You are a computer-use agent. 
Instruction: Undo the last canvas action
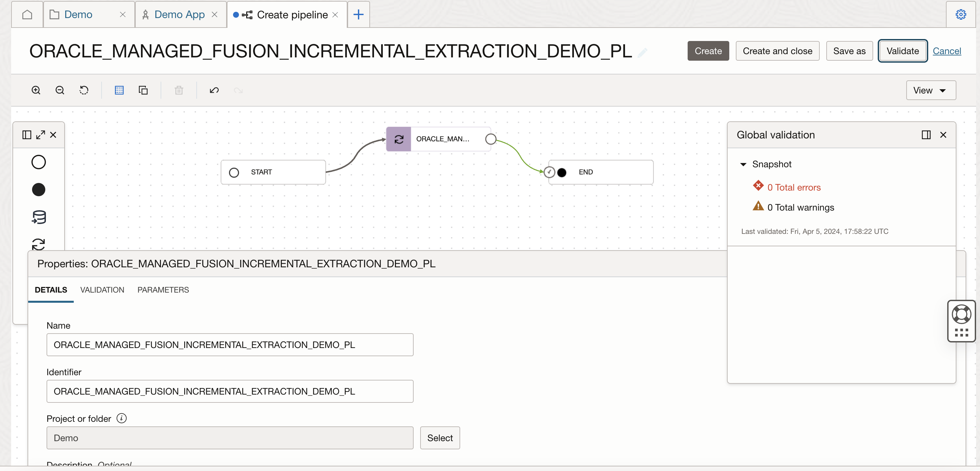[214, 90]
